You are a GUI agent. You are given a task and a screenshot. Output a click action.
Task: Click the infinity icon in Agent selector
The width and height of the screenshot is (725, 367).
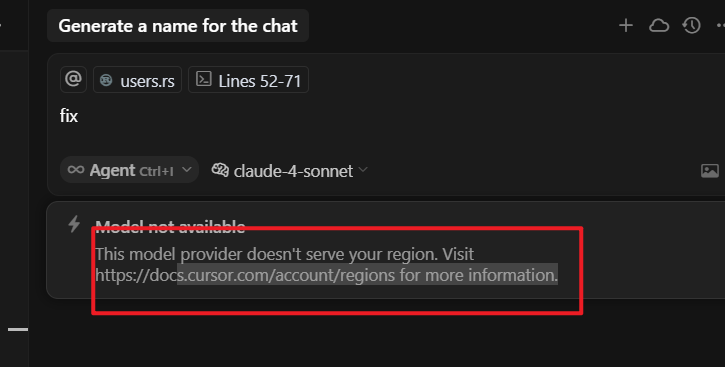[76, 170]
